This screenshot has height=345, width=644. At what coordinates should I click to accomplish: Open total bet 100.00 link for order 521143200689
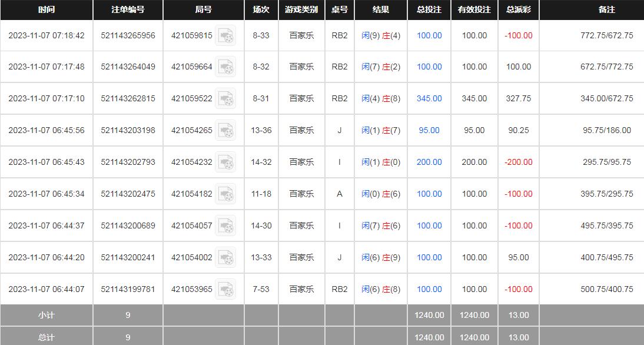(x=429, y=225)
